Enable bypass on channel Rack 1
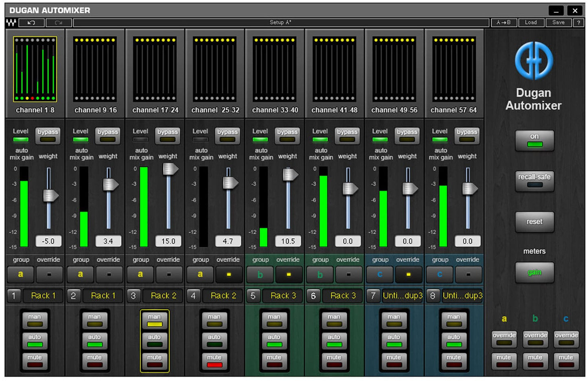The height and width of the screenshot is (381, 588). coord(48,136)
